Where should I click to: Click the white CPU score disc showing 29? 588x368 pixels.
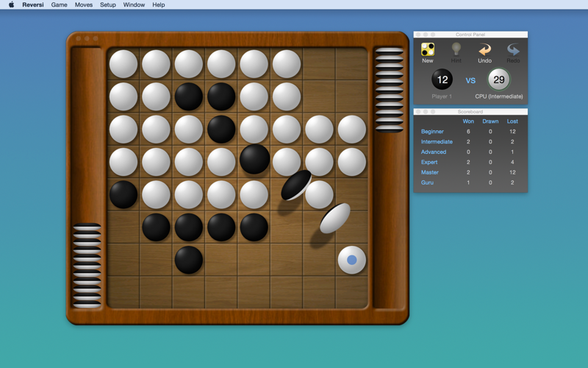tap(499, 79)
